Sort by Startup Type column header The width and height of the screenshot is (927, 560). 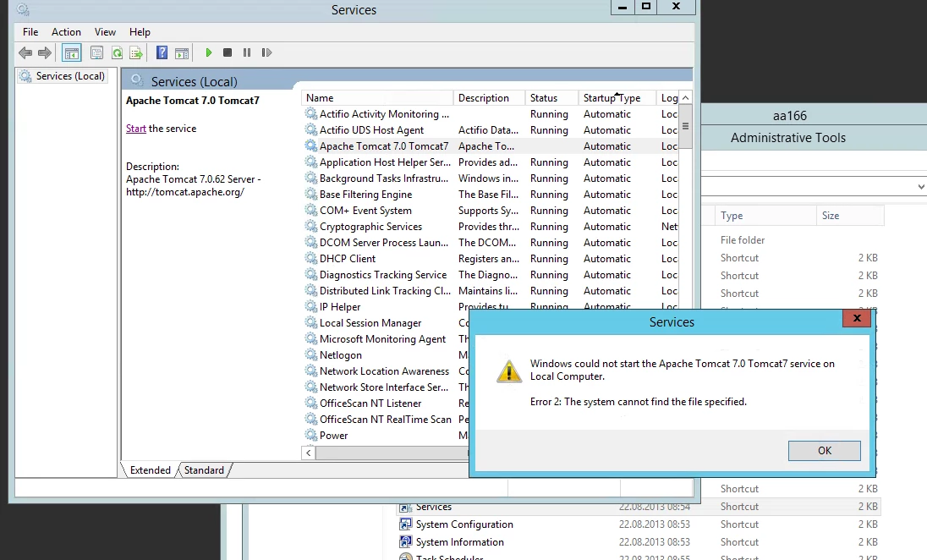[617, 98]
